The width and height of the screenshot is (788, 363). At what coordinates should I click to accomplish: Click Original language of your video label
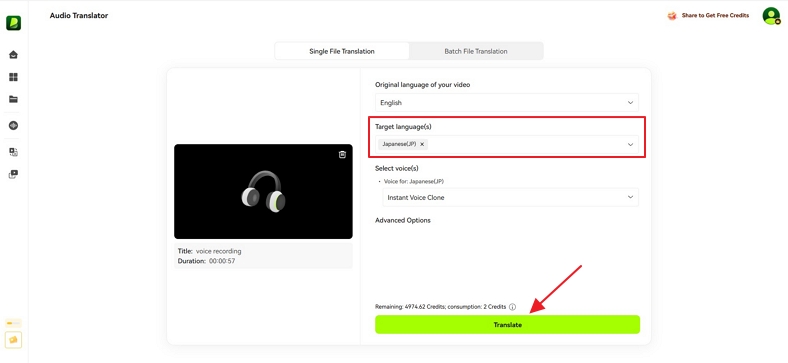click(x=423, y=84)
